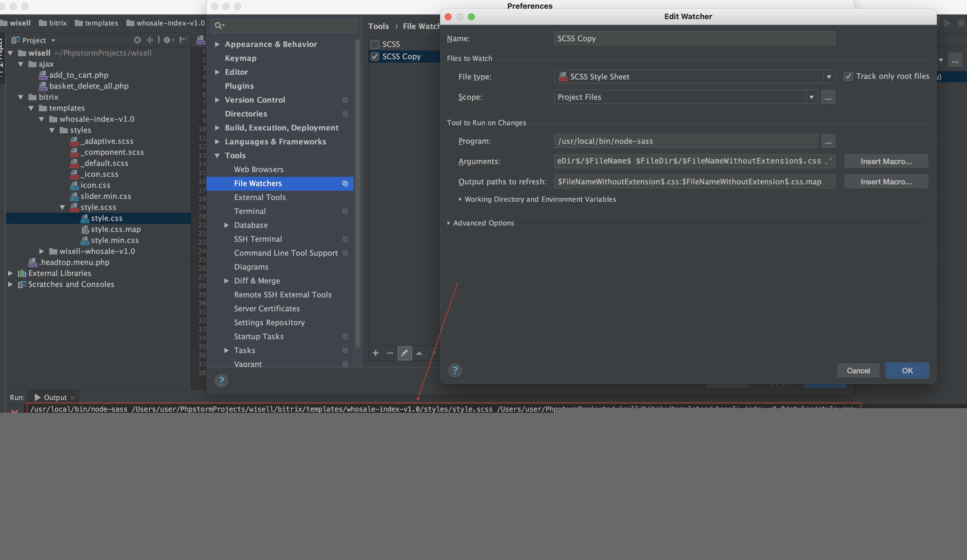The width and height of the screenshot is (967, 560).
Task: Click locate/scroll-from-source icon in Project panel
Action: click(137, 40)
